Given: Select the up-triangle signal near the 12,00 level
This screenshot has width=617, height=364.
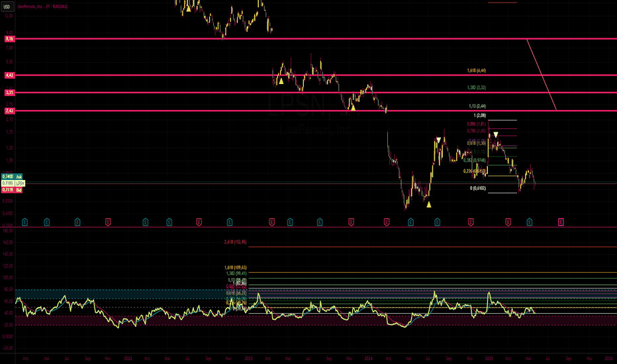Looking at the screenshot, I should (x=189, y=9).
